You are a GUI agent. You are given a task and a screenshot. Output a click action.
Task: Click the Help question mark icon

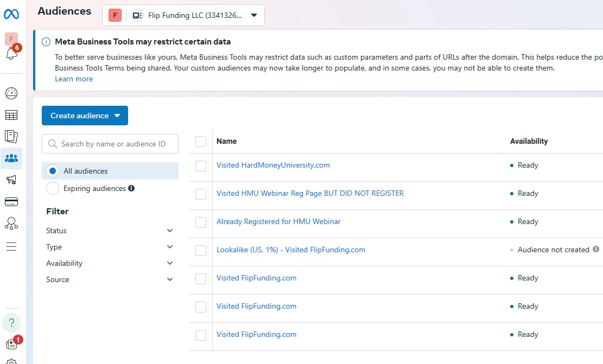[x=11, y=322]
